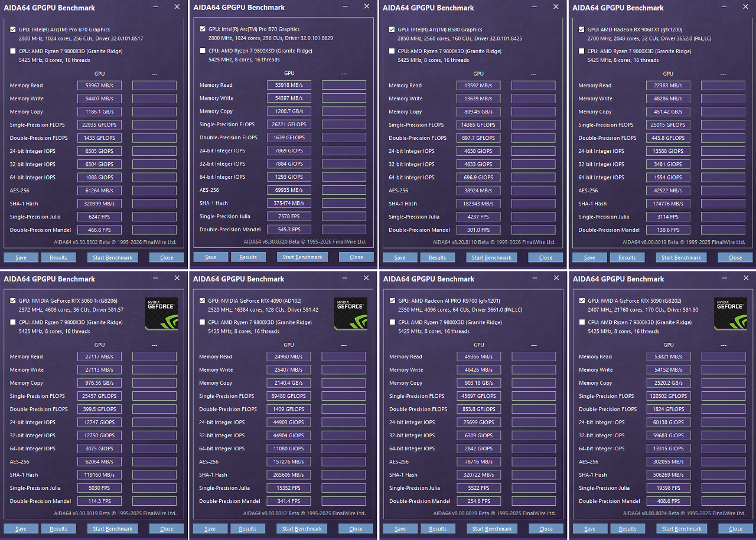This screenshot has width=756, height=540.
Task: Click Memory Read value 53967 MB/s
Action: point(99,86)
